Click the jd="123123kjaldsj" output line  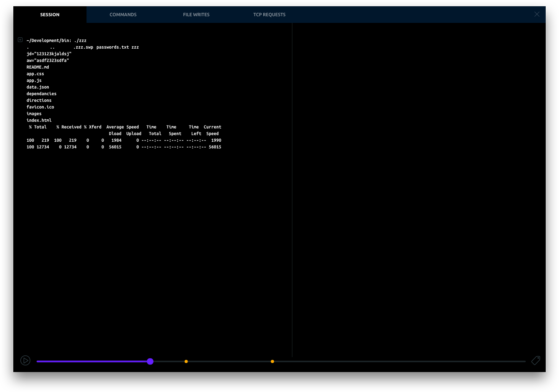[x=49, y=54]
